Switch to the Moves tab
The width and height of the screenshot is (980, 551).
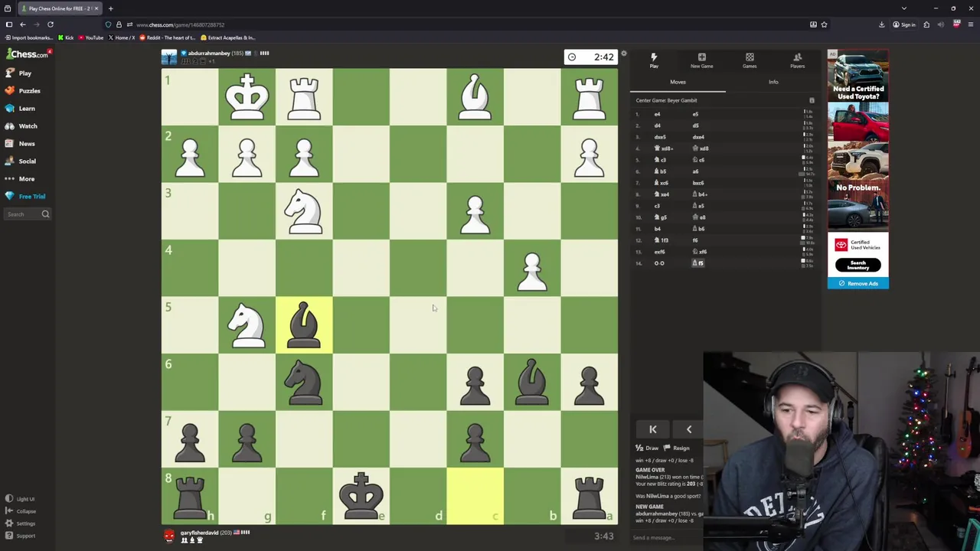(x=678, y=82)
